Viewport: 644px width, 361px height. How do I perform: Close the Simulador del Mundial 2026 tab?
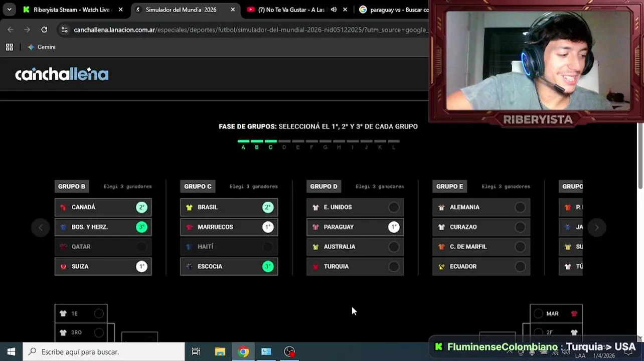pyautogui.click(x=233, y=10)
